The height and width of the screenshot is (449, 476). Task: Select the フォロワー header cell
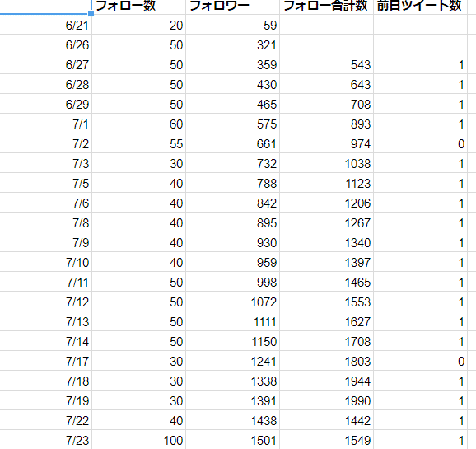232,7
